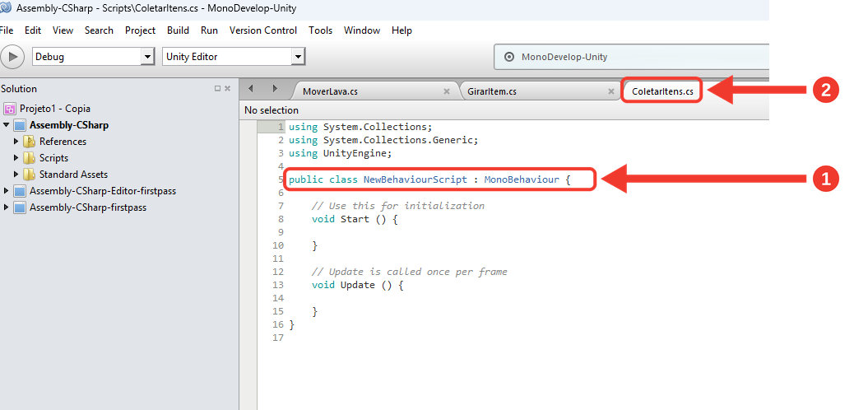The width and height of the screenshot is (868, 410).
Task: Click line number 1 in the gutter
Action: click(x=281, y=127)
